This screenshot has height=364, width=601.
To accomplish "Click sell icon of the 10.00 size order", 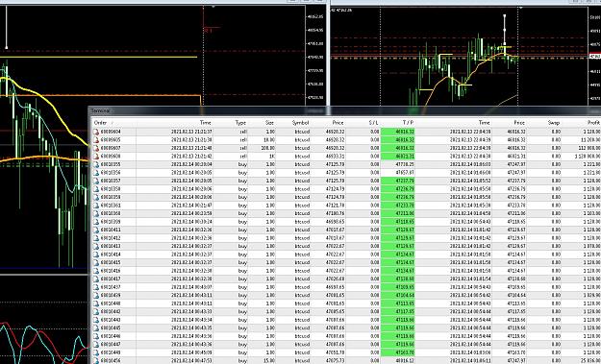I will tap(96, 140).
